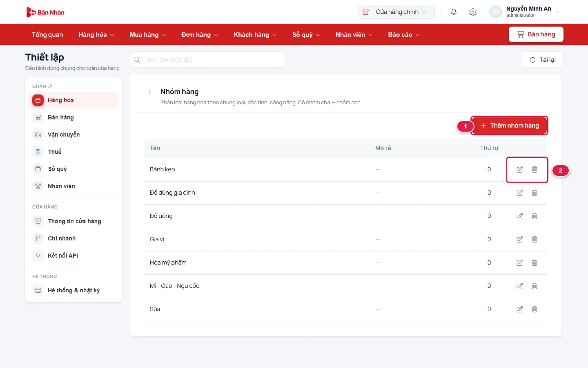Expand the Mua hàng navigation menu

148,35
